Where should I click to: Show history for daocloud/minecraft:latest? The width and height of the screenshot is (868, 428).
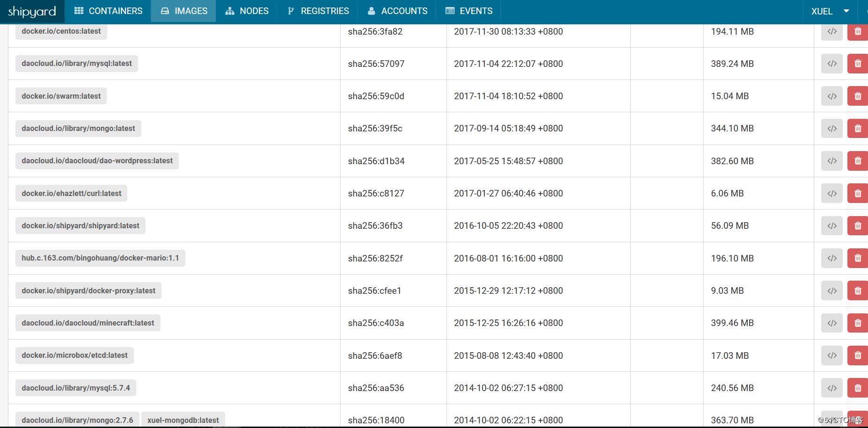click(x=832, y=323)
